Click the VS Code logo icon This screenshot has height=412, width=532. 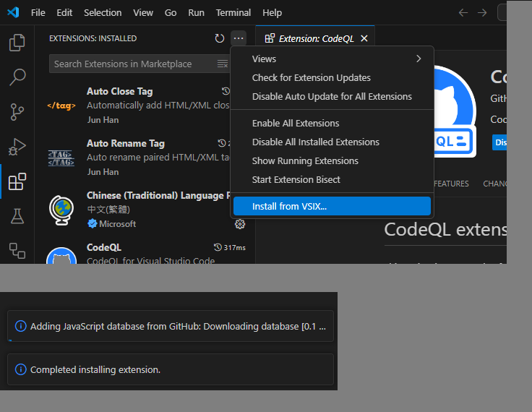pyautogui.click(x=13, y=12)
